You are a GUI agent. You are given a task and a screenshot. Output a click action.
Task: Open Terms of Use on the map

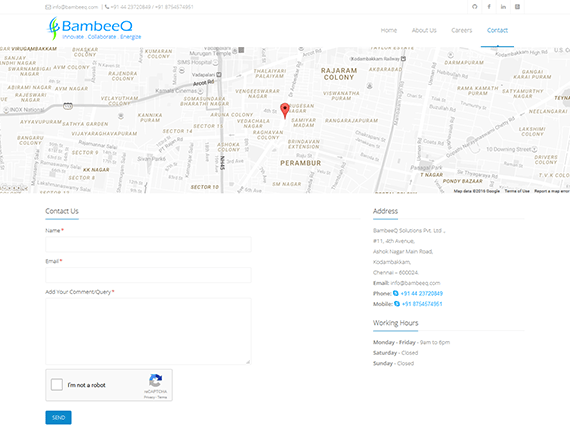click(x=517, y=191)
